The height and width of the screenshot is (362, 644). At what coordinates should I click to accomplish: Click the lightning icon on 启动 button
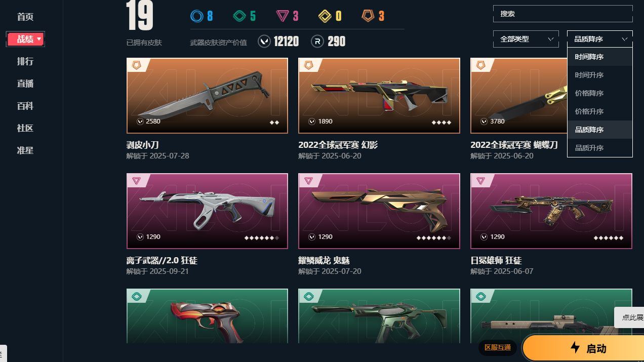point(575,347)
